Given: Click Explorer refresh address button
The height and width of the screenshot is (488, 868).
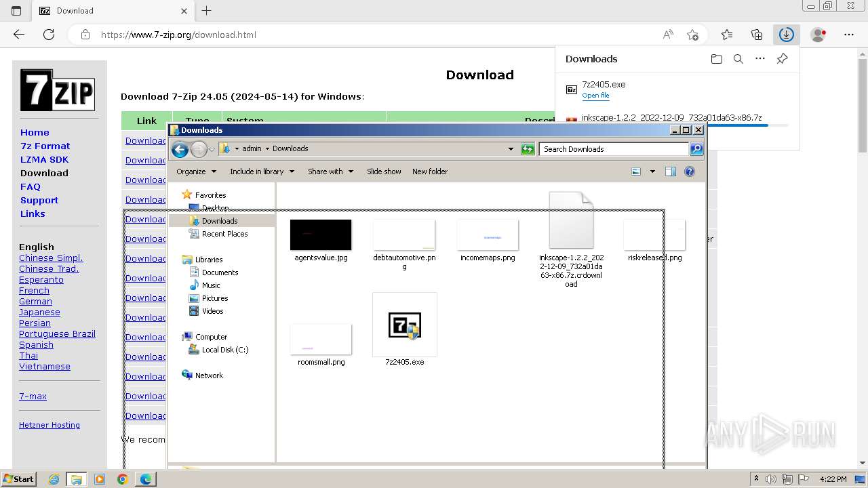Looking at the screenshot, I should (528, 149).
